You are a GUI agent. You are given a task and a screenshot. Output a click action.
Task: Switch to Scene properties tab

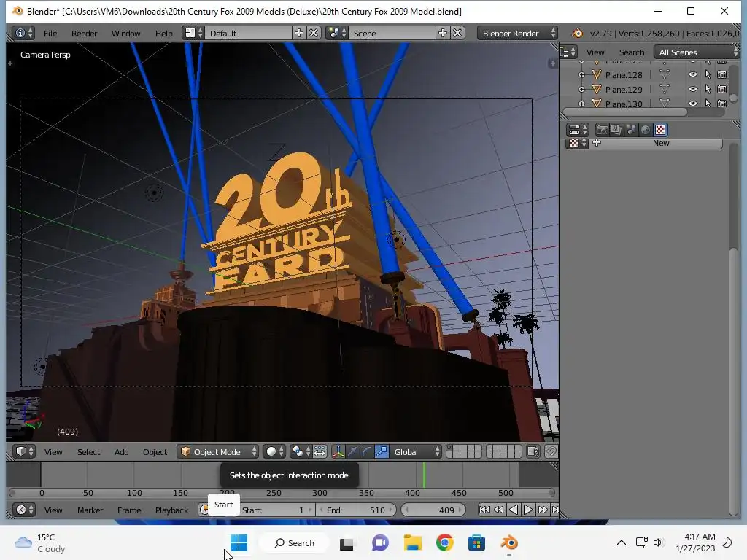pyautogui.click(x=631, y=130)
